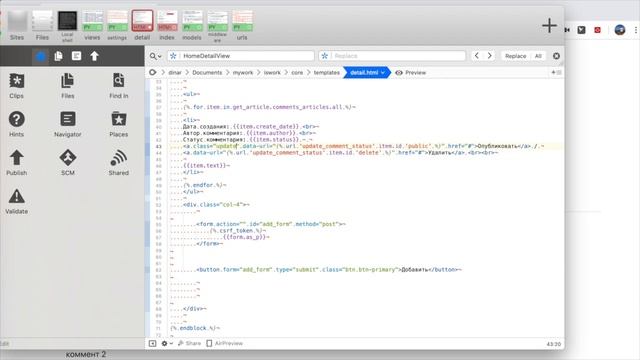Go to the previous search match
The height and width of the screenshot is (360, 640).
click(x=476, y=56)
